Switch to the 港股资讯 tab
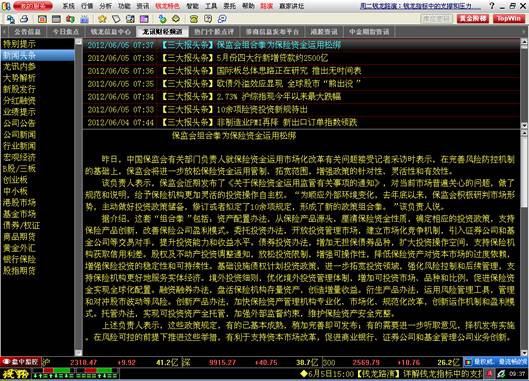Screen dimensions: 529x381 [324, 32]
